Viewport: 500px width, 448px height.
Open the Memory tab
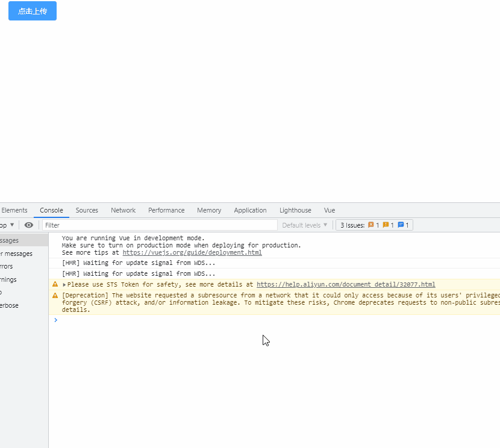click(x=209, y=210)
